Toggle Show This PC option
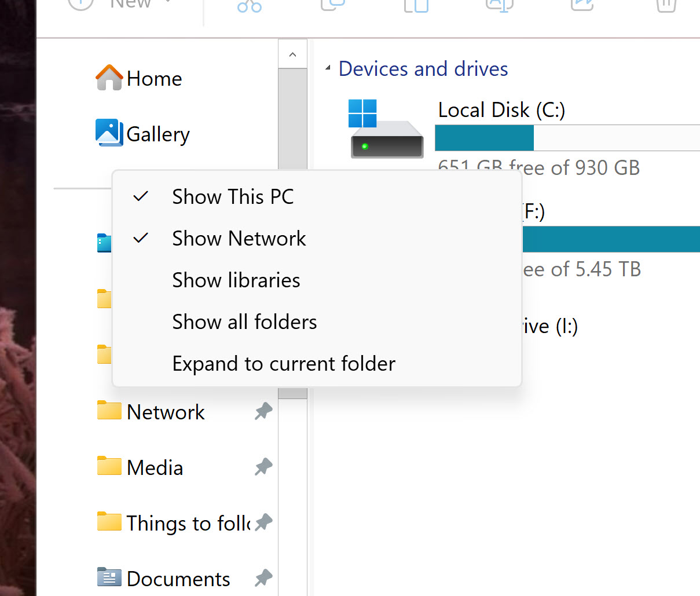 pyautogui.click(x=232, y=196)
